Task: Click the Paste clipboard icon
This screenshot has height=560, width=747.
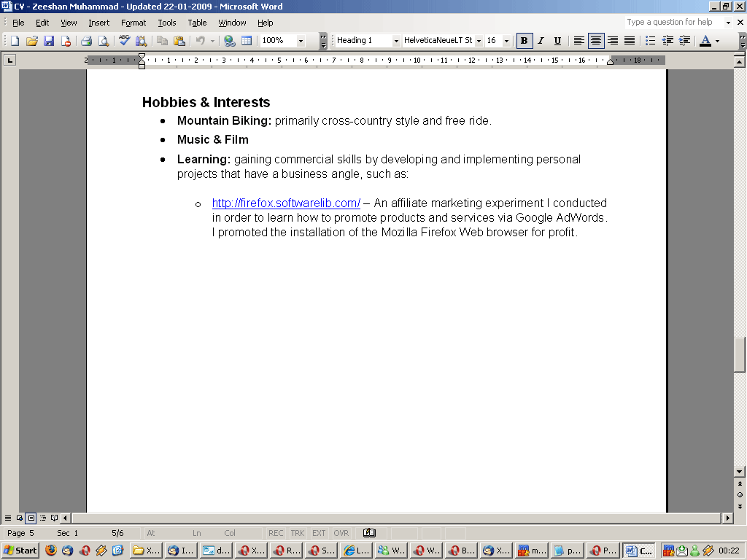Action: [179, 41]
